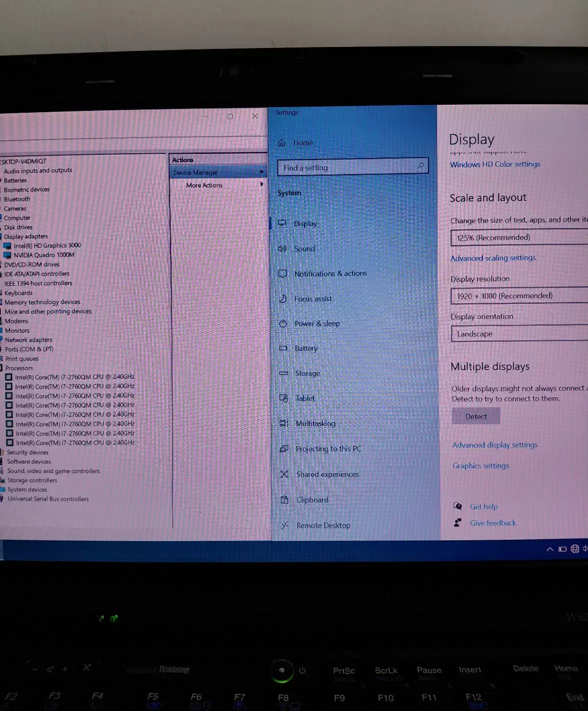Select the Focus assist moon icon

[x=283, y=298]
